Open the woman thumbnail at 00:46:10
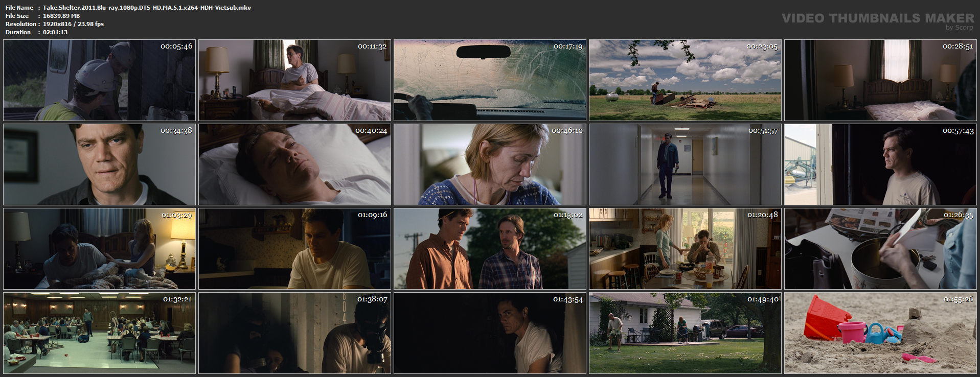 [490, 164]
